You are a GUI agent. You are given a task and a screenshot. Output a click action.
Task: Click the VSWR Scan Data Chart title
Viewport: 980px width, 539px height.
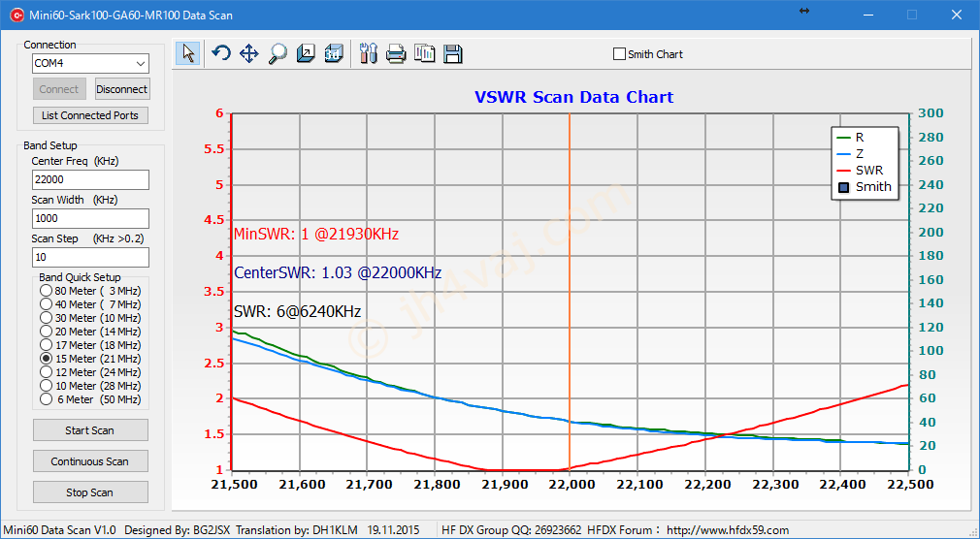[573, 98]
